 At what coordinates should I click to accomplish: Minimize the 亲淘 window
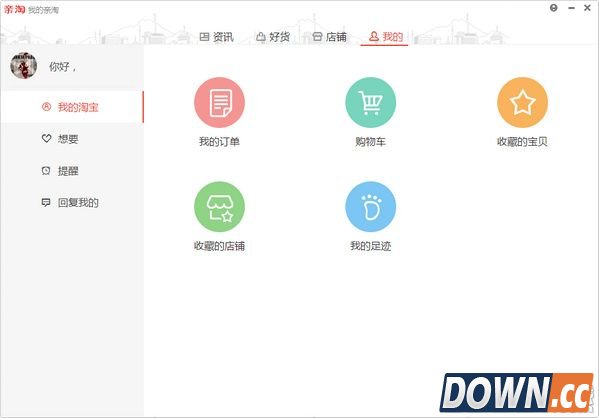point(571,8)
